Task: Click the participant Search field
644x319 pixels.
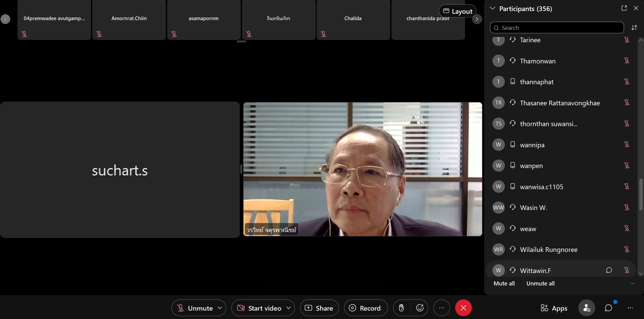Action: point(557,28)
